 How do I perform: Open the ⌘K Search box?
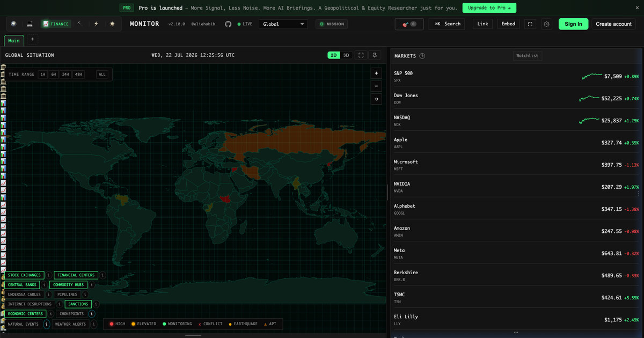pyautogui.click(x=447, y=24)
